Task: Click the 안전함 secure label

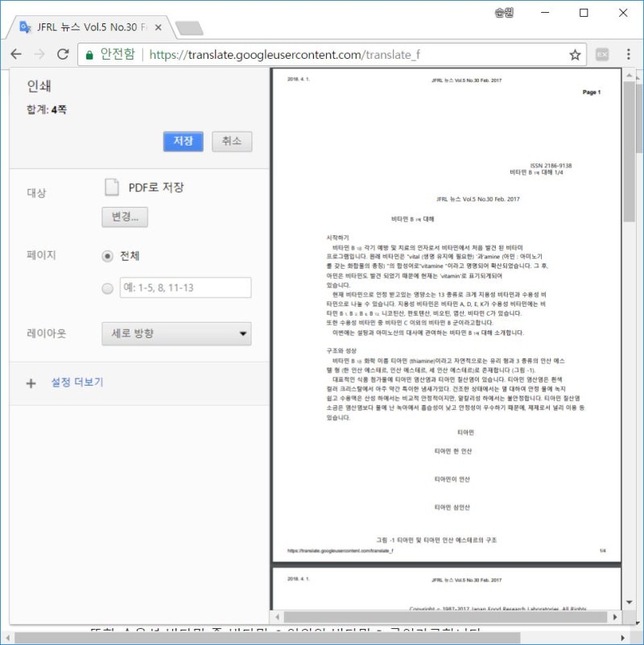Action: [118, 54]
